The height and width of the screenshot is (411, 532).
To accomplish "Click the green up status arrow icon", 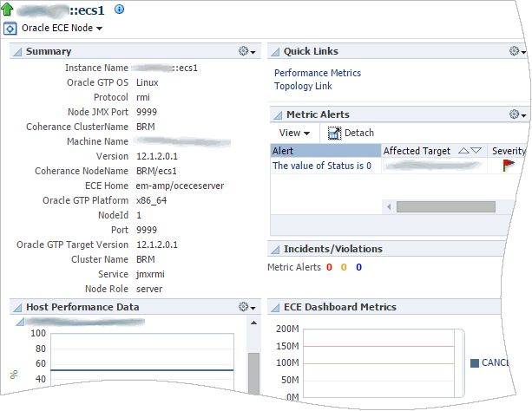I will (7, 10).
